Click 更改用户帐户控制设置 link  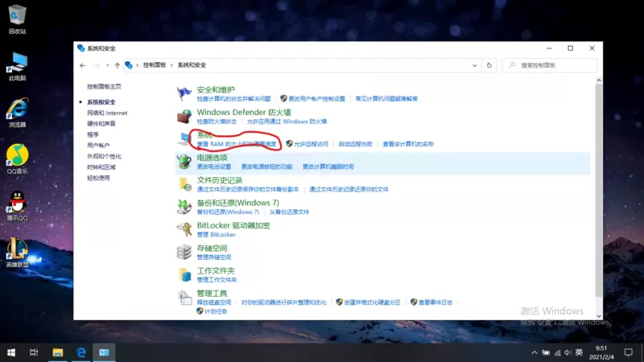coord(316,98)
